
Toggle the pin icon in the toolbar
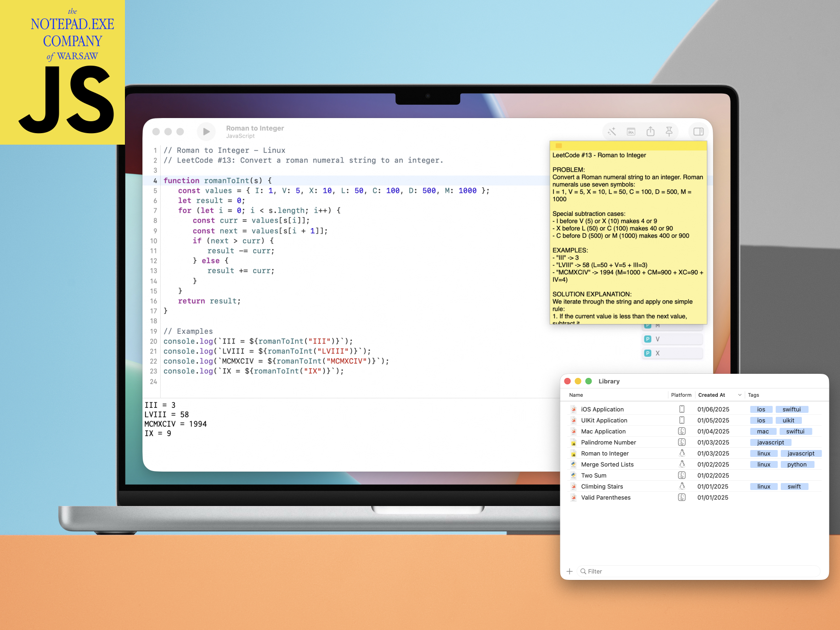point(670,132)
